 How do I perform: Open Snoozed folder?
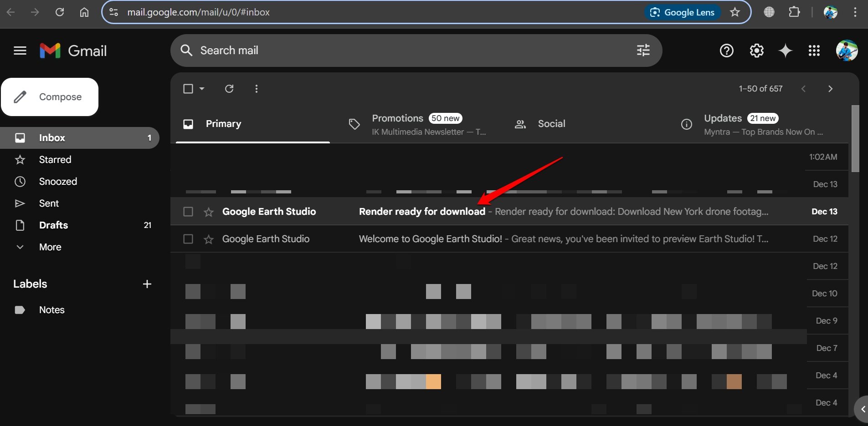coord(80,182)
